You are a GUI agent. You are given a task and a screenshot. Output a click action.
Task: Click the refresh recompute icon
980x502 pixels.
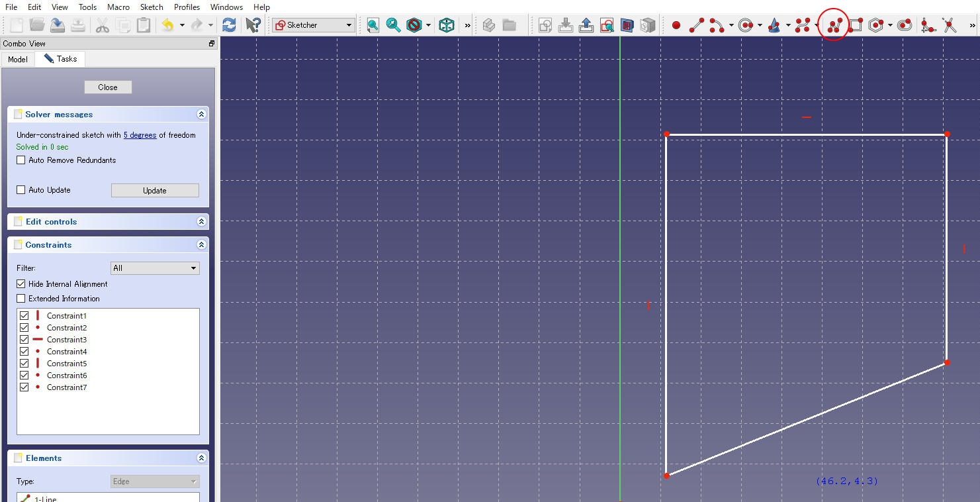(229, 25)
